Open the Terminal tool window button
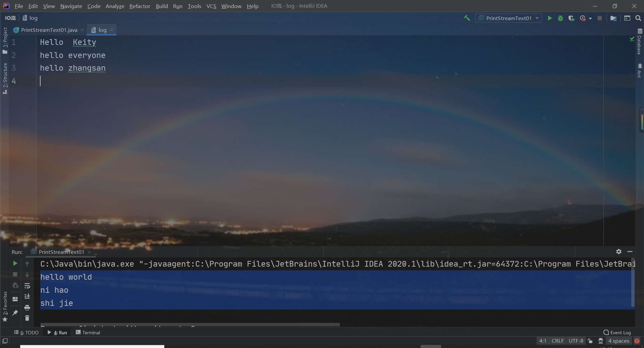 pos(88,333)
